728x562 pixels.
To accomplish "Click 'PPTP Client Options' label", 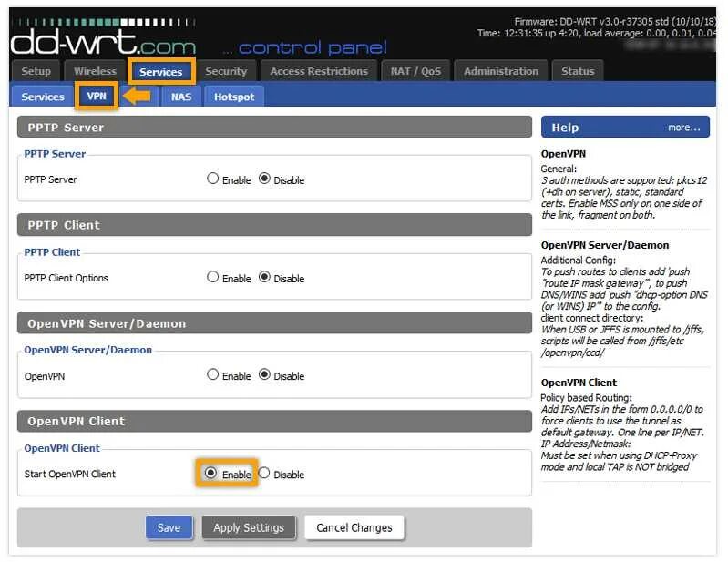I will (66, 278).
